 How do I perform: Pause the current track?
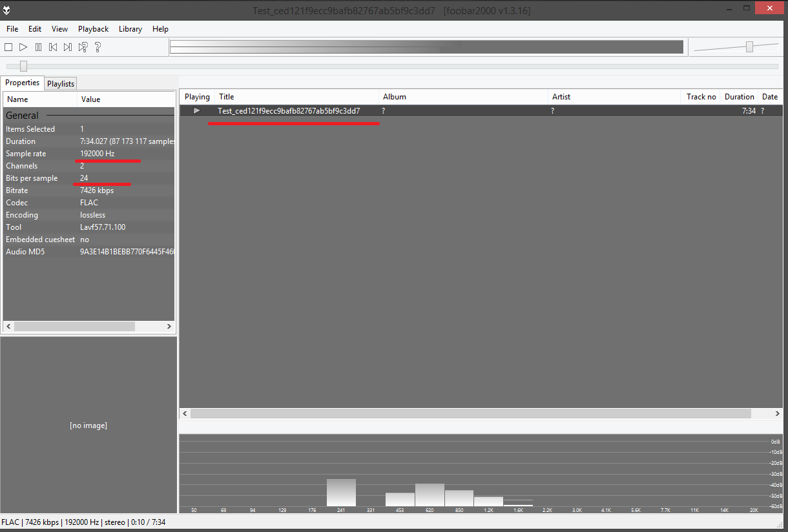(x=38, y=47)
